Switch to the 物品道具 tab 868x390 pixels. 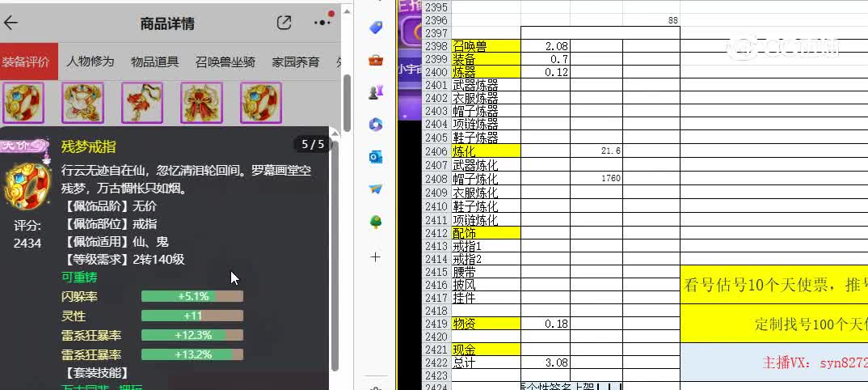pos(155,61)
